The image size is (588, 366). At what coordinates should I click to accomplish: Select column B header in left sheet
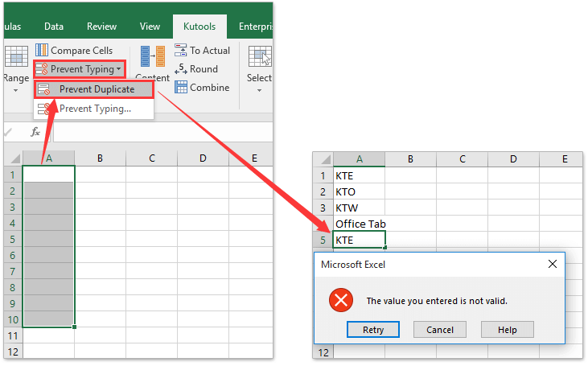click(100, 158)
